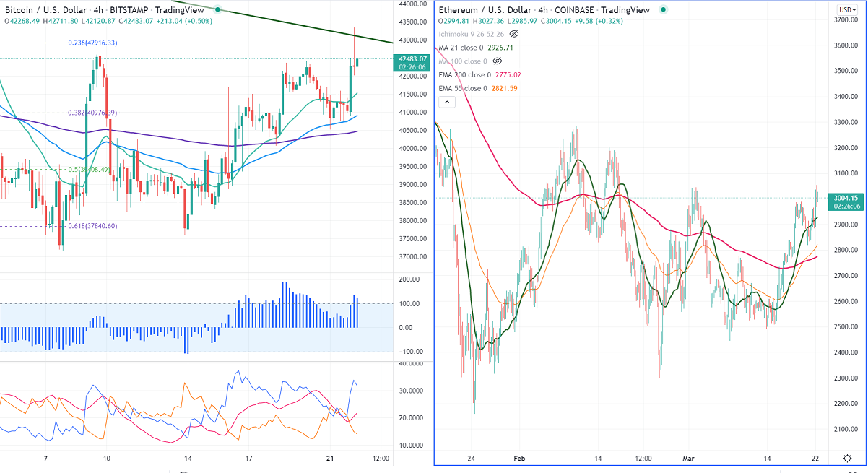
Task: Click date 22 on Ethereum time axis
Action: (x=815, y=459)
